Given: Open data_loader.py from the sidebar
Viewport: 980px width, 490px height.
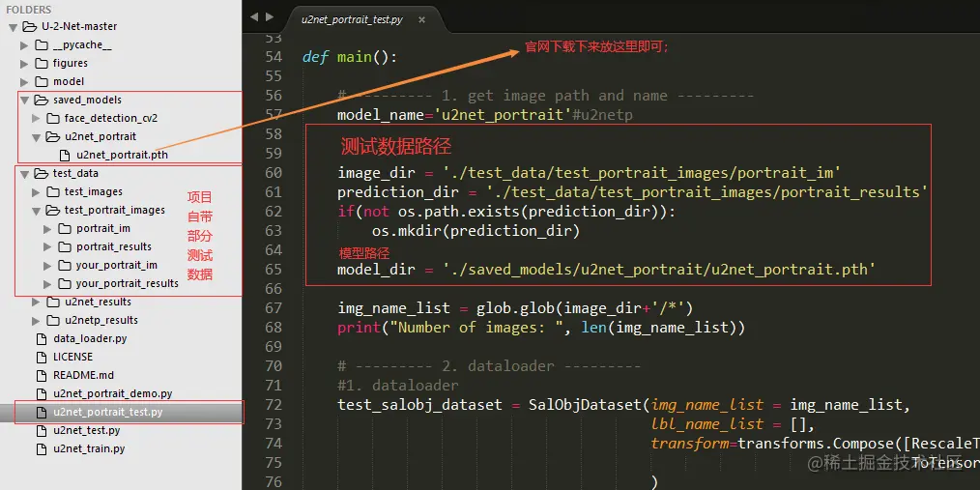Looking at the screenshot, I should 90,339.
